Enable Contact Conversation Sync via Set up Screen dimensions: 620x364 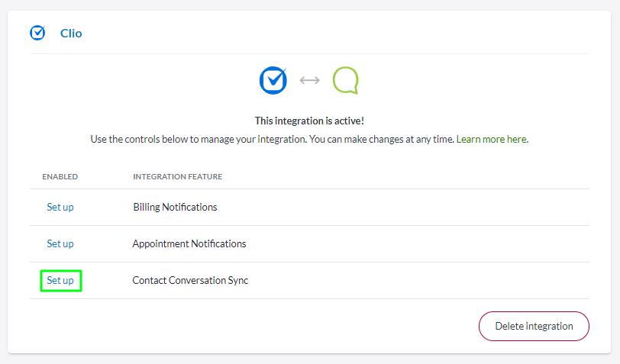pos(60,280)
